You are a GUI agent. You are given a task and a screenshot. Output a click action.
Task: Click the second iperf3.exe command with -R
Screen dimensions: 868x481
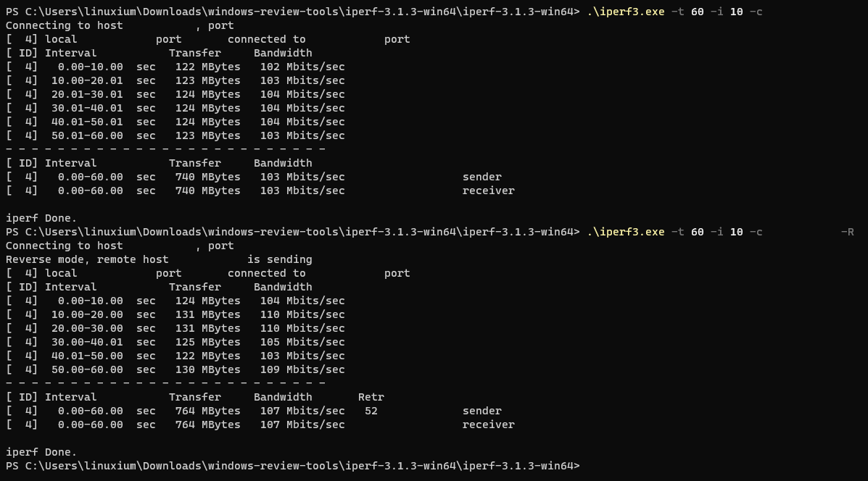click(720, 233)
